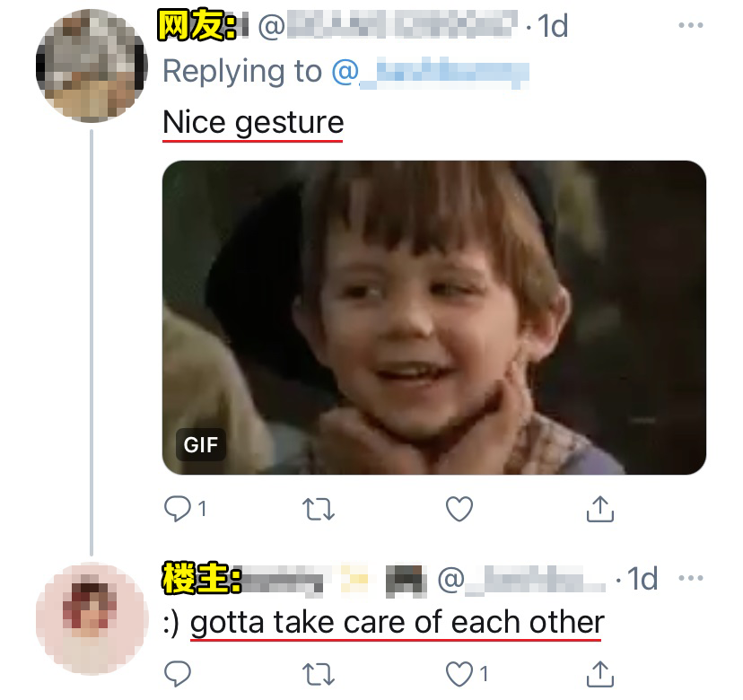Unlike the "gotta take care" tweet
Screen dimensions: 743x700
[459, 673]
